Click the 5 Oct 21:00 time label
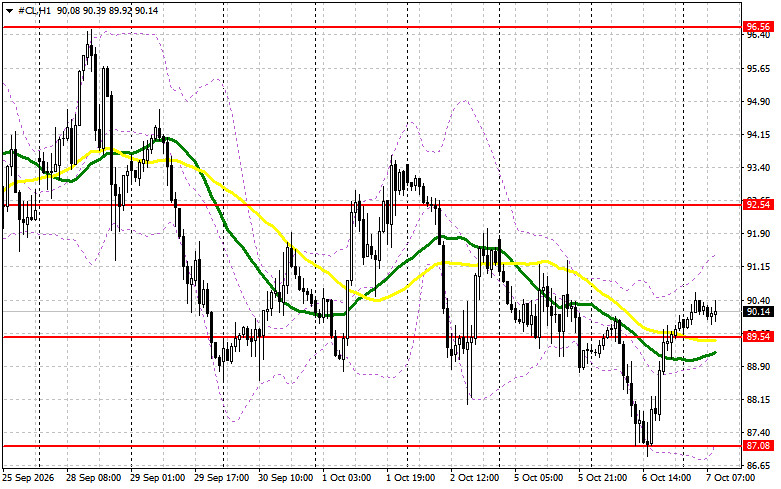The image size is (781, 489). tap(603, 478)
